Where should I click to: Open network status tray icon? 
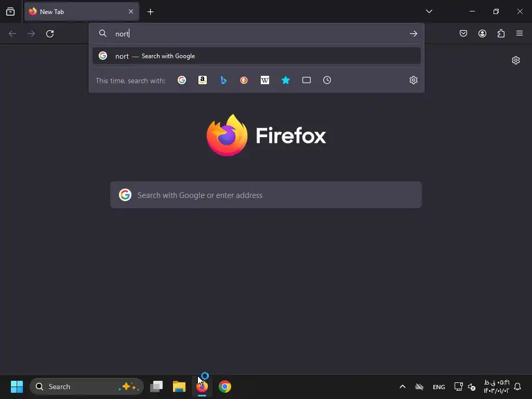458,387
